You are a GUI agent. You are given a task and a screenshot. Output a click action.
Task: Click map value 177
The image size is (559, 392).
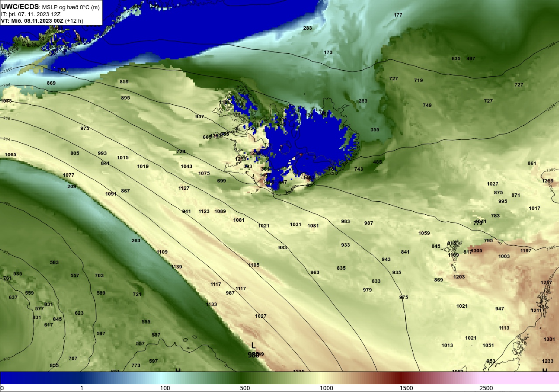tap(398, 15)
